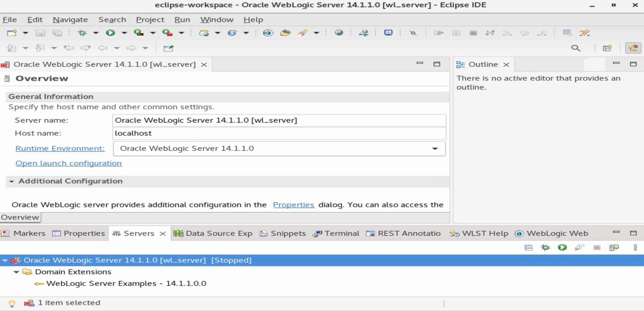Click the Debug bug icon in main toolbar

pyautogui.click(x=82, y=33)
